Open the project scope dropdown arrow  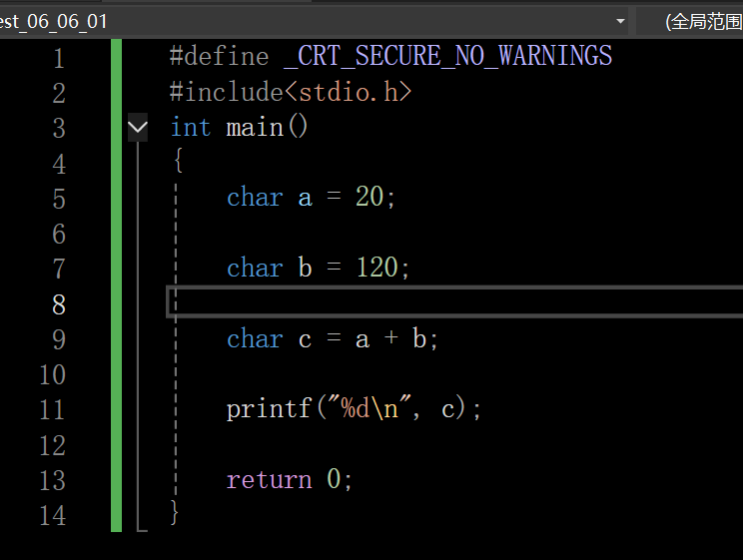pyautogui.click(x=620, y=21)
